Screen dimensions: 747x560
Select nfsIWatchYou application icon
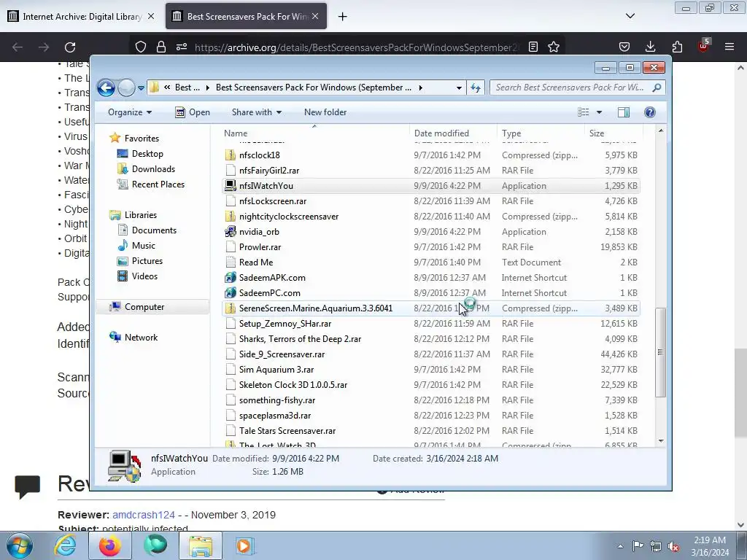pos(231,186)
